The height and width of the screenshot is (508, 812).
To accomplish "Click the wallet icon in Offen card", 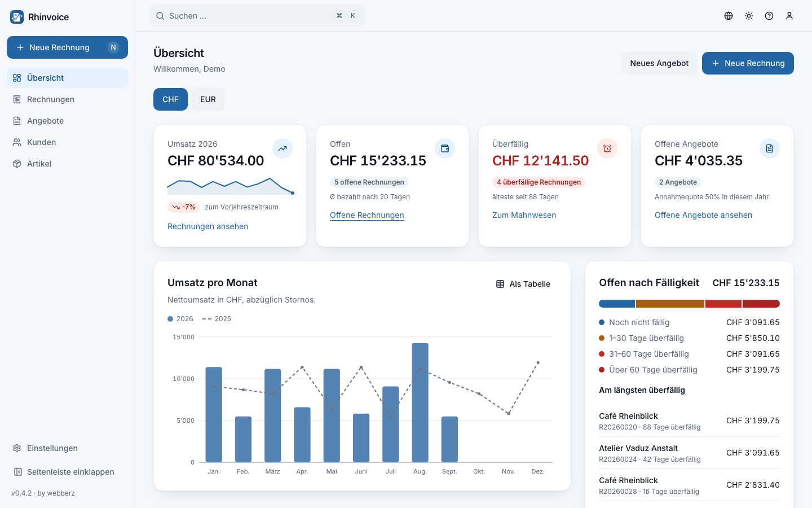I will pos(445,148).
